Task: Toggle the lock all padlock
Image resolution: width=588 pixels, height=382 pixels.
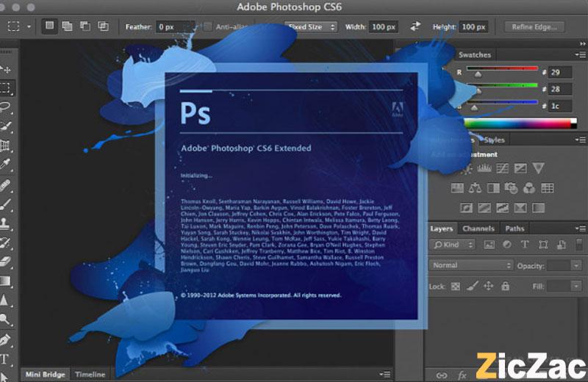Action: coord(507,286)
